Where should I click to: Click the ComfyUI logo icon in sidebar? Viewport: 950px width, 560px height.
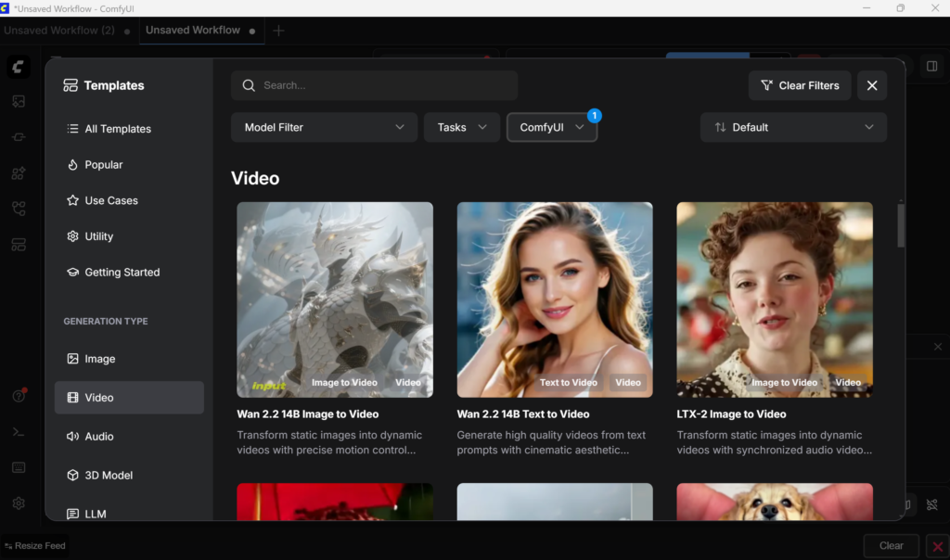click(19, 67)
